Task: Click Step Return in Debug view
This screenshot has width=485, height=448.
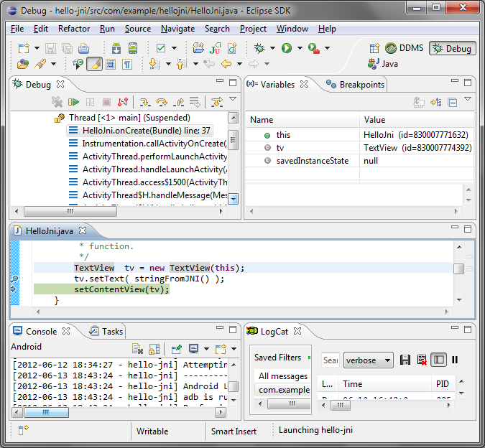Action: [178, 102]
